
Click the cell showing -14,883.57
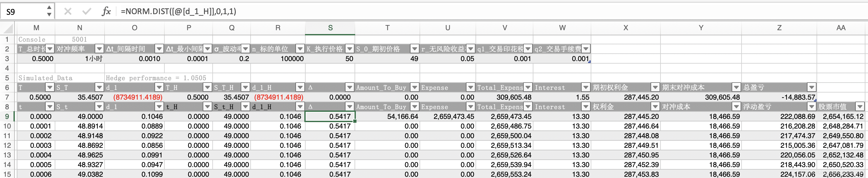[x=779, y=97]
